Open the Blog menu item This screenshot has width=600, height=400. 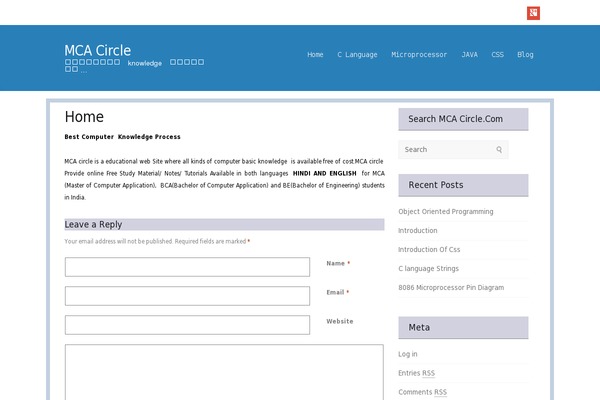click(x=525, y=55)
